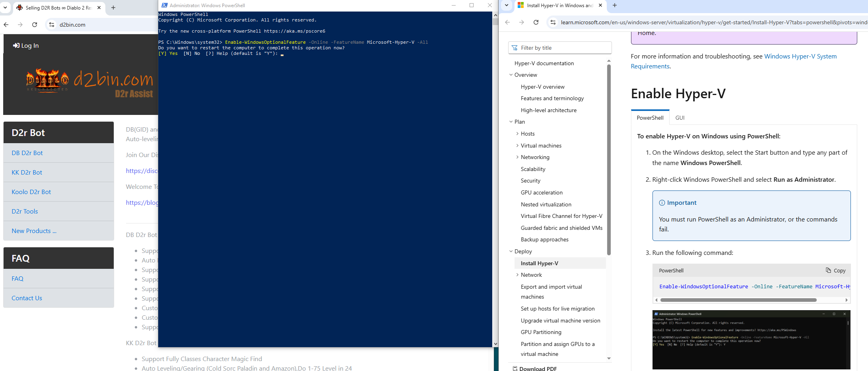This screenshot has width=868, height=371.
Task: Open Hyper-V overview page
Action: coord(542,87)
